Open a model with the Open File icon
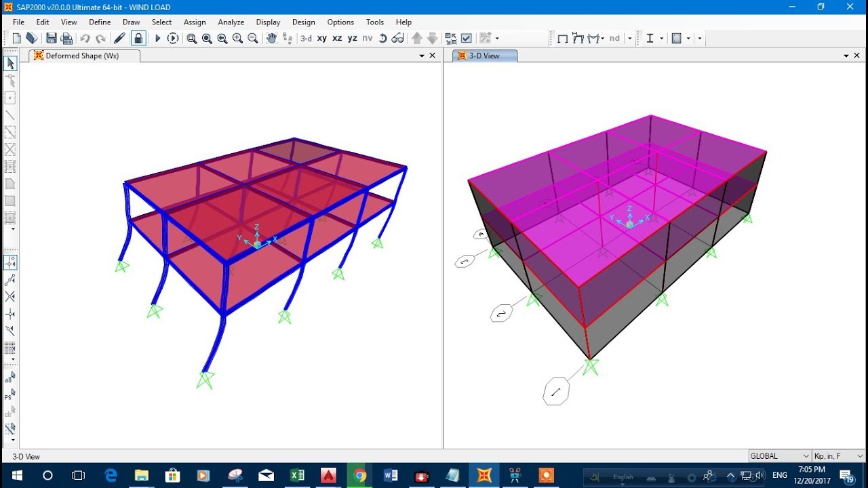 tap(31, 38)
